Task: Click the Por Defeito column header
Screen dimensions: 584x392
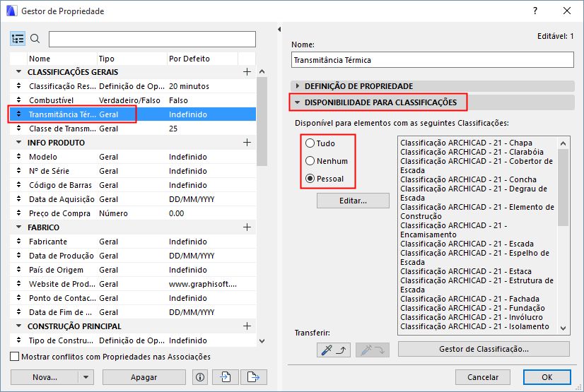Action: point(202,59)
